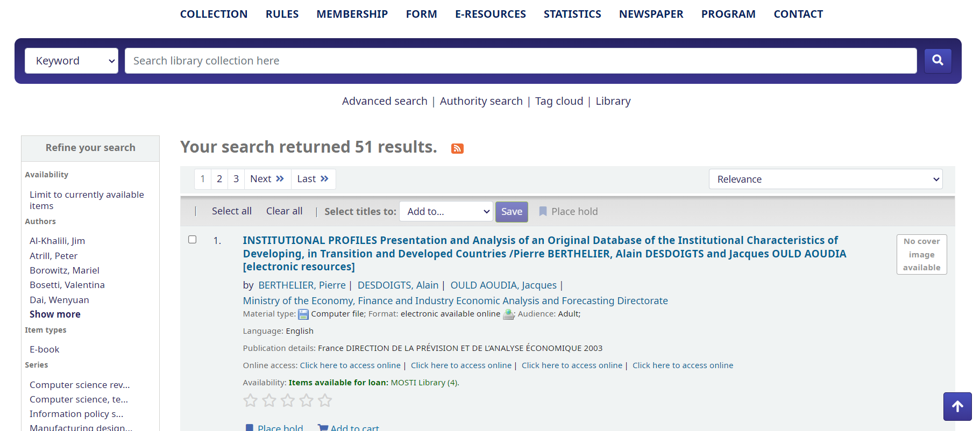Viewport: 980px width, 431px height.
Task: Open the Advanced search link
Action: click(385, 101)
